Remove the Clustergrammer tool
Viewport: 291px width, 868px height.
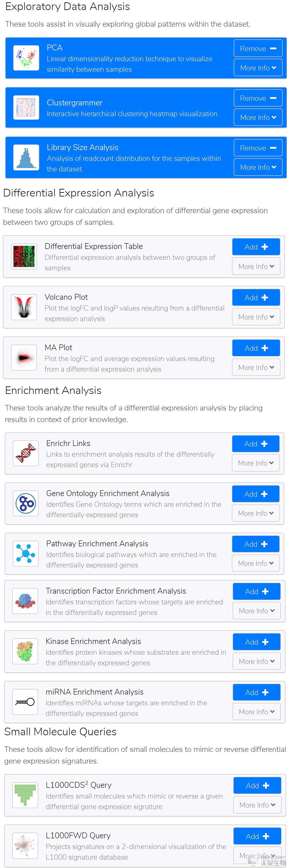coord(258,98)
